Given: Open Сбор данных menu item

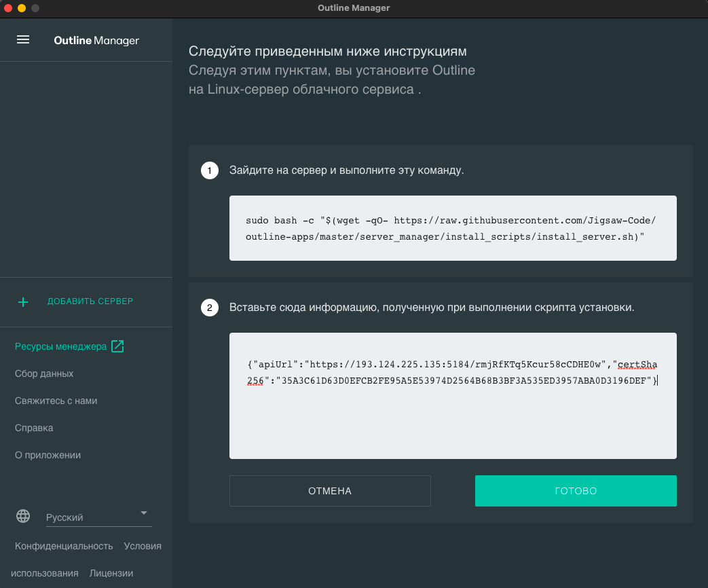Looking at the screenshot, I should [44, 373].
